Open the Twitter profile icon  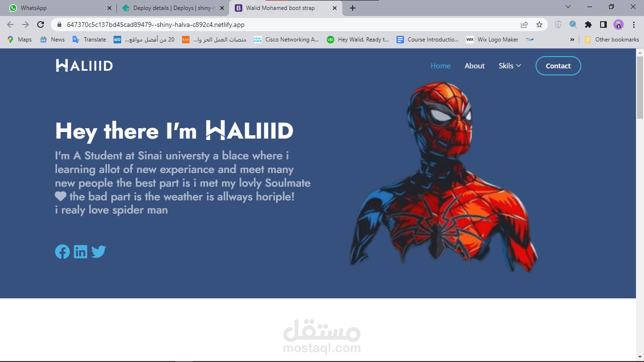99,252
